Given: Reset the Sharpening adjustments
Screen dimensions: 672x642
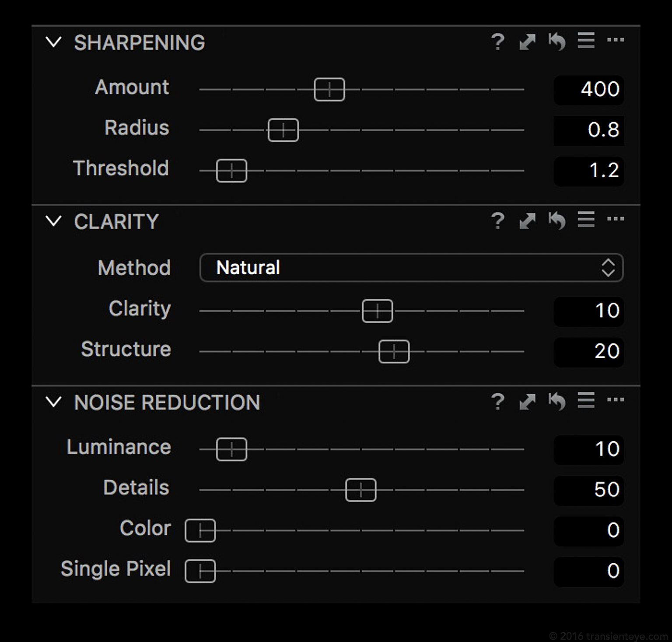Looking at the screenshot, I should click(x=557, y=42).
